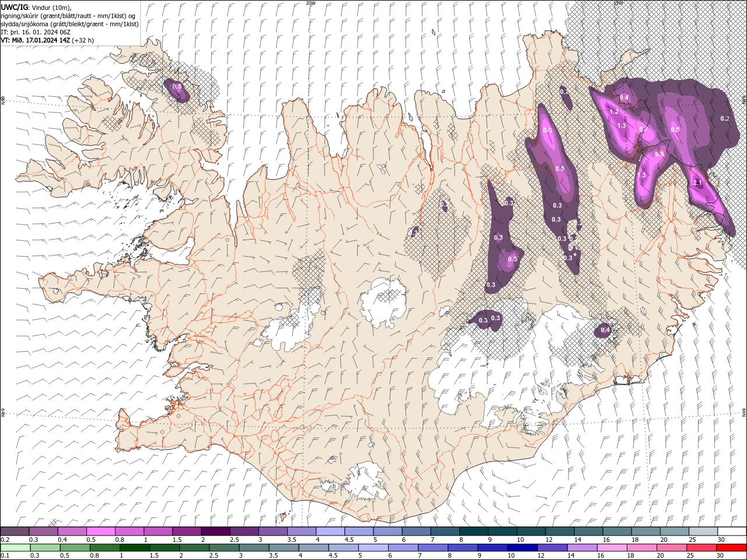Screen dimensions: 747x560
Task: Click the 'IT: þri. 16. 01. 2024 06Z' line
Action: (x=36, y=32)
